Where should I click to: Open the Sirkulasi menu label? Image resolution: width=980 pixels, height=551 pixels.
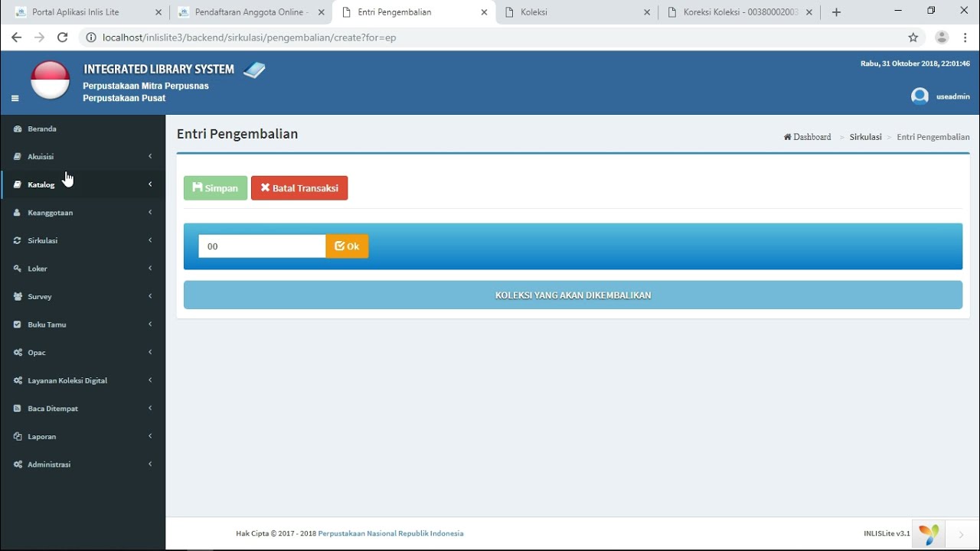pos(43,240)
